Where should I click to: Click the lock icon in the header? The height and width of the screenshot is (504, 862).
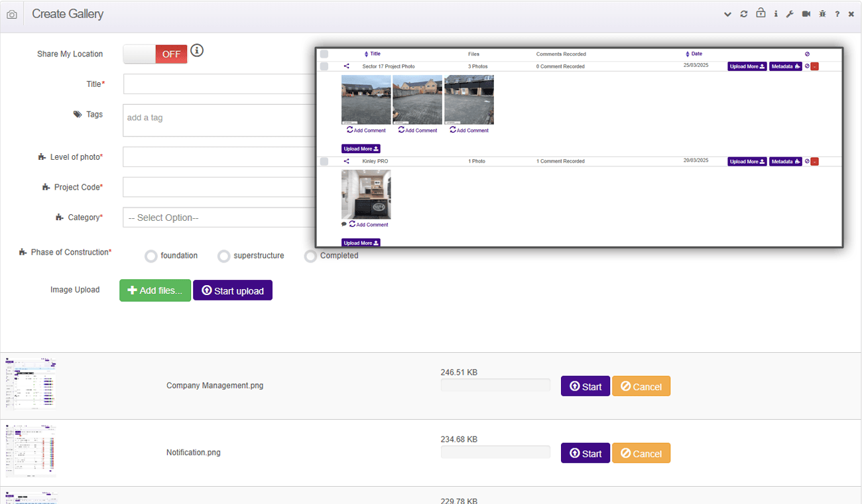coord(761,14)
